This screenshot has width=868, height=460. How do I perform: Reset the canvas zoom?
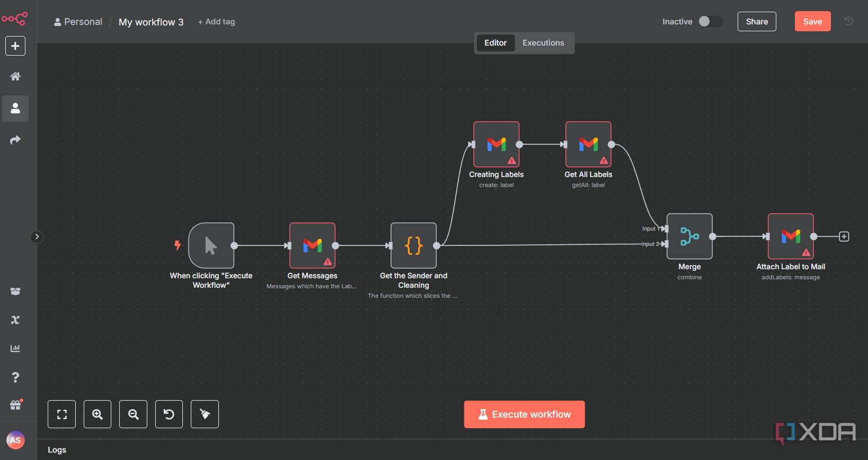click(x=169, y=414)
